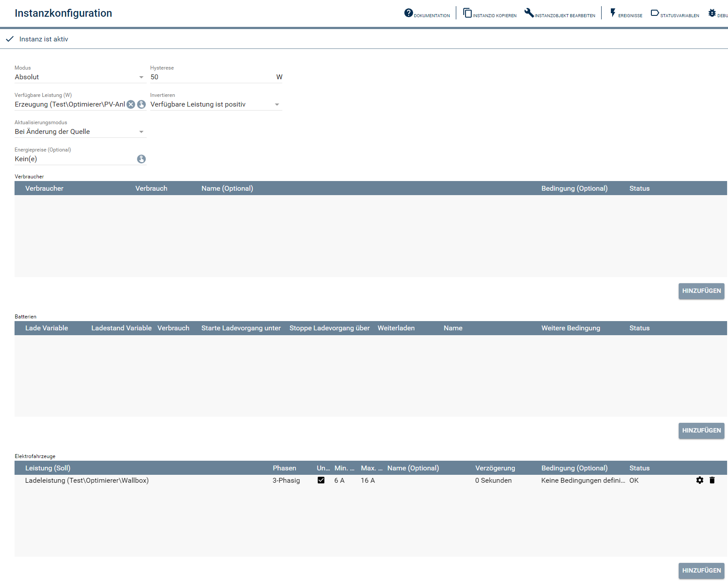This screenshot has height=588, width=728.
Task: Open variable picker for Verfügbare Leistung
Action: (x=141, y=104)
